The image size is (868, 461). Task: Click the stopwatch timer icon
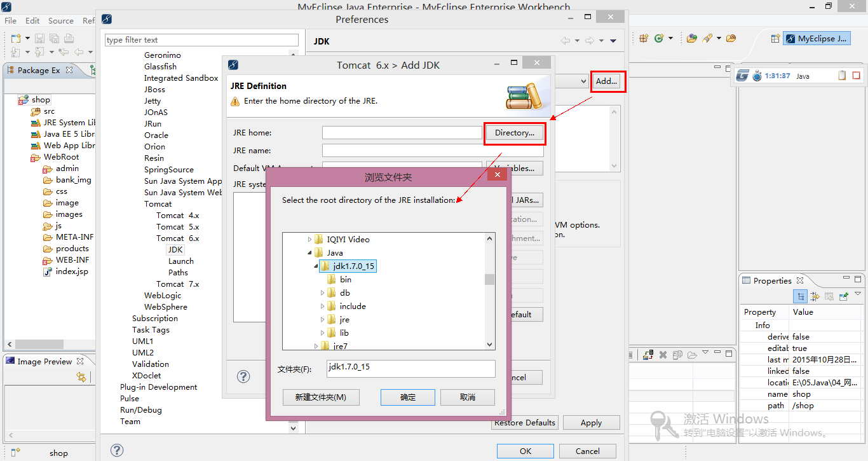click(757, 76)
